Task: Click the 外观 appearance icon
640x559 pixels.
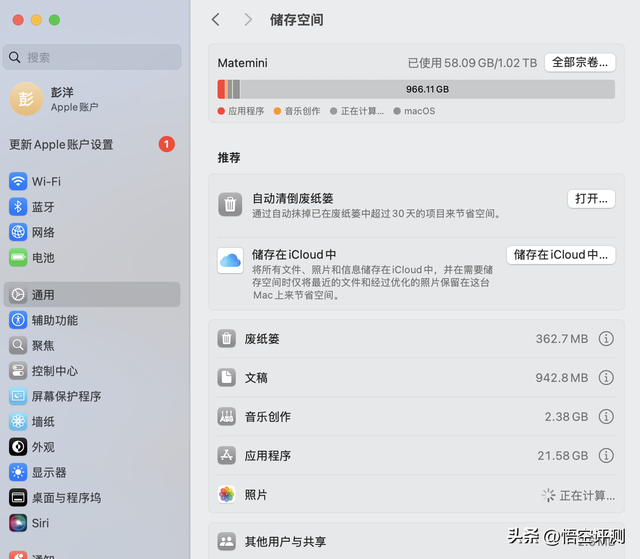Action: 18,447
